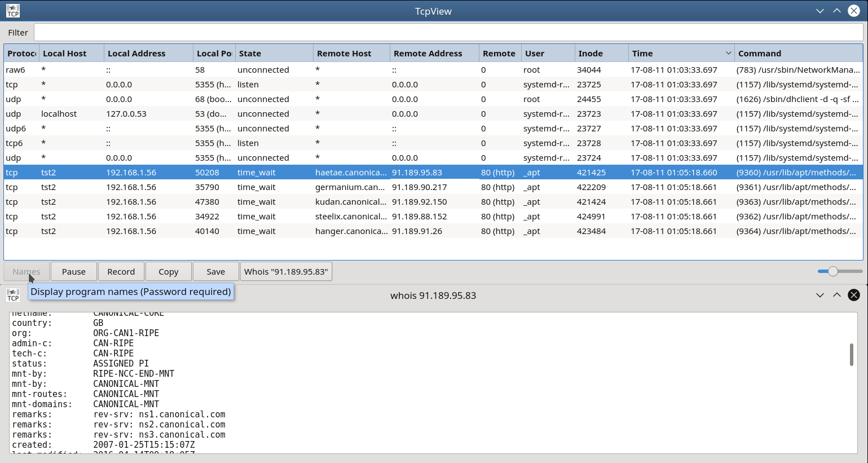This screenshot has width=868, height=463.
Task: Sort by the Remote Address column header
Action: [434, 53]
